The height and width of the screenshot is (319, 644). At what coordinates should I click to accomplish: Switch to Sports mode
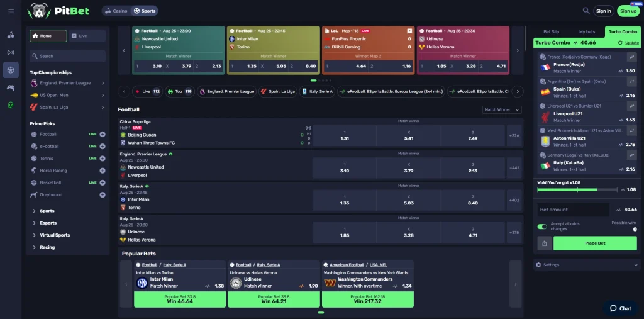tap(145, 11)
